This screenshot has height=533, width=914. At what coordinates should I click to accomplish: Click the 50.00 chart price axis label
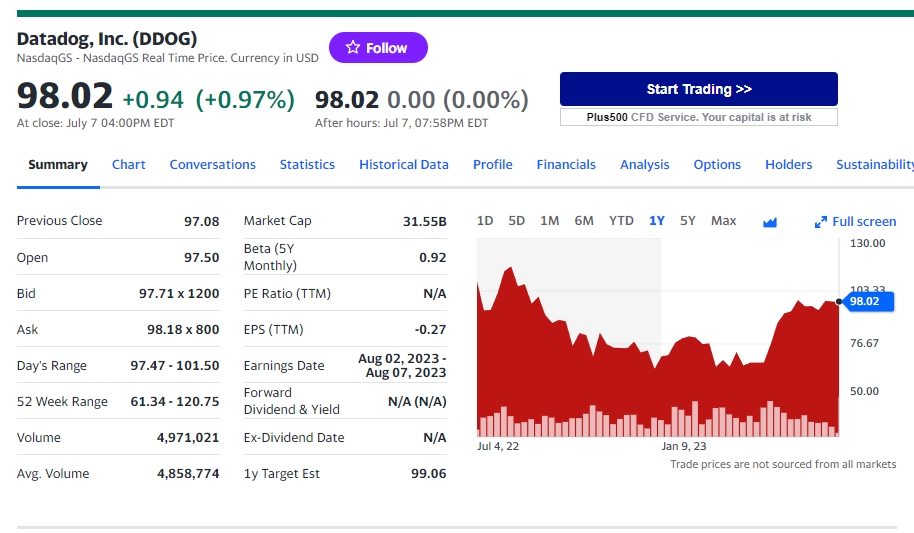864,391
